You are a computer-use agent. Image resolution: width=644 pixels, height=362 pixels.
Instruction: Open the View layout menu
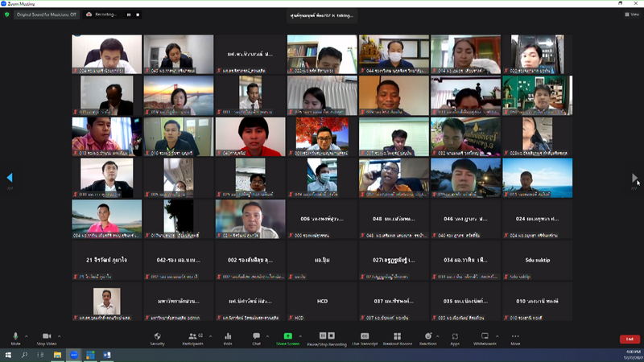(x=632, y=14)
